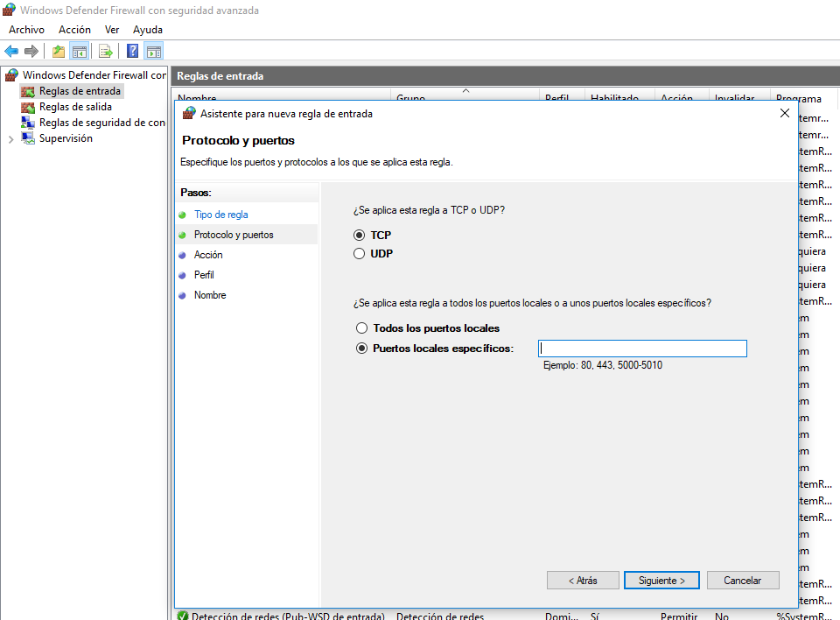Click the Perfil step in Pasos list

click(204, 275)
